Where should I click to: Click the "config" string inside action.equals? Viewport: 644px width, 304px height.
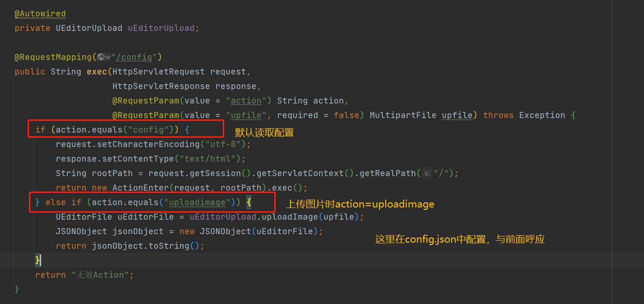[x=148, y=130]
